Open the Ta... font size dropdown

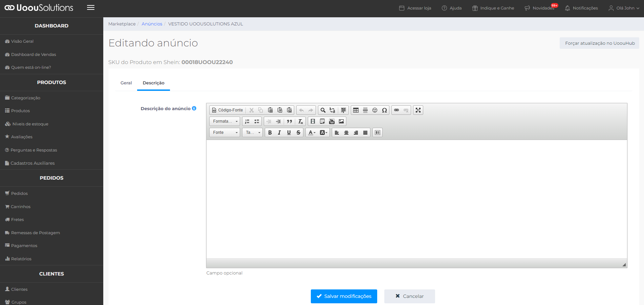pyautogui.click(x=253, y=133)
